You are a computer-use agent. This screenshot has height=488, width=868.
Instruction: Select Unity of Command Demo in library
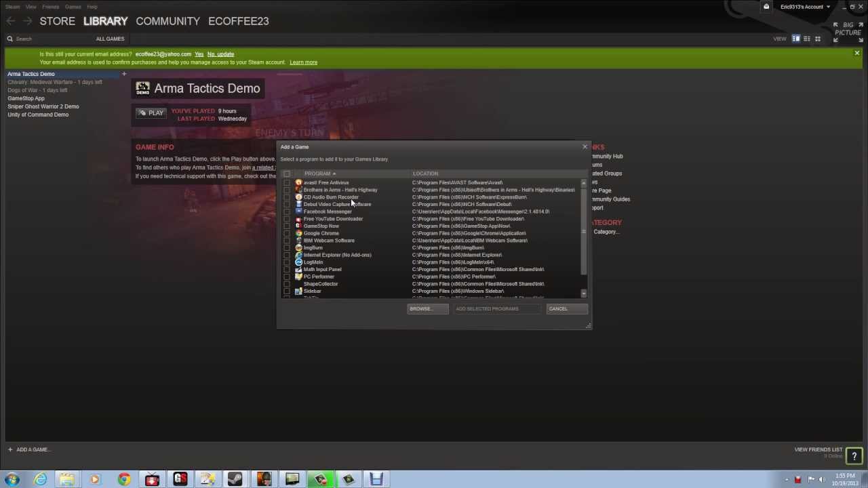click(x=38, y=115)
